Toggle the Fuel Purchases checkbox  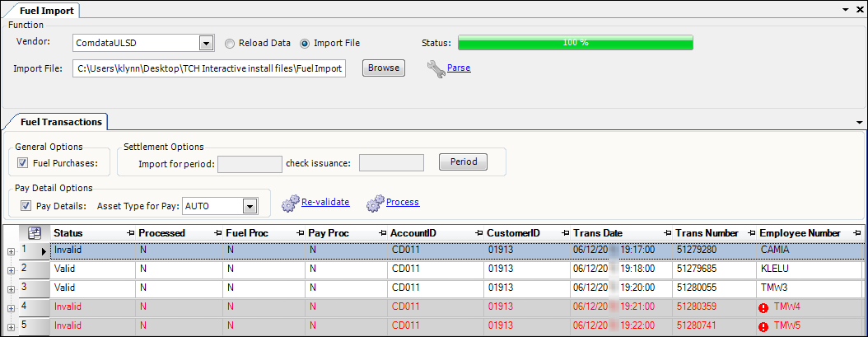[x=23, y=163]
